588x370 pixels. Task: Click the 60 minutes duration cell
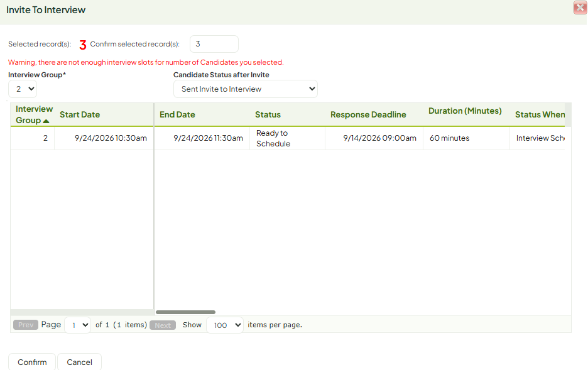(466, 138)
